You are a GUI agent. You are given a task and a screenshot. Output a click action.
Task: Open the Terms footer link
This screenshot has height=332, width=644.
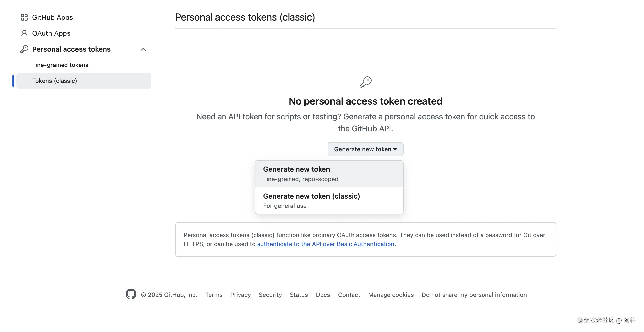(x=214, y=295)
